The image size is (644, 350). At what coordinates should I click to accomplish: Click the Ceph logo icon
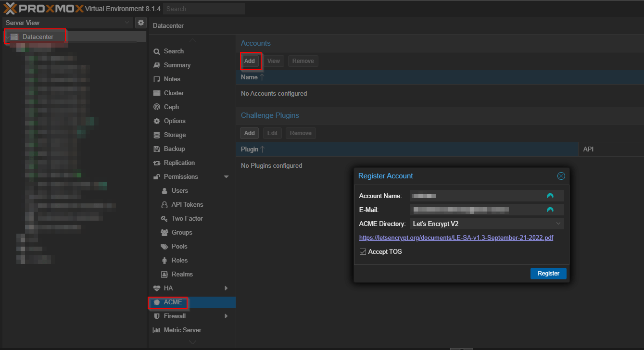click(x=157, y=107)
